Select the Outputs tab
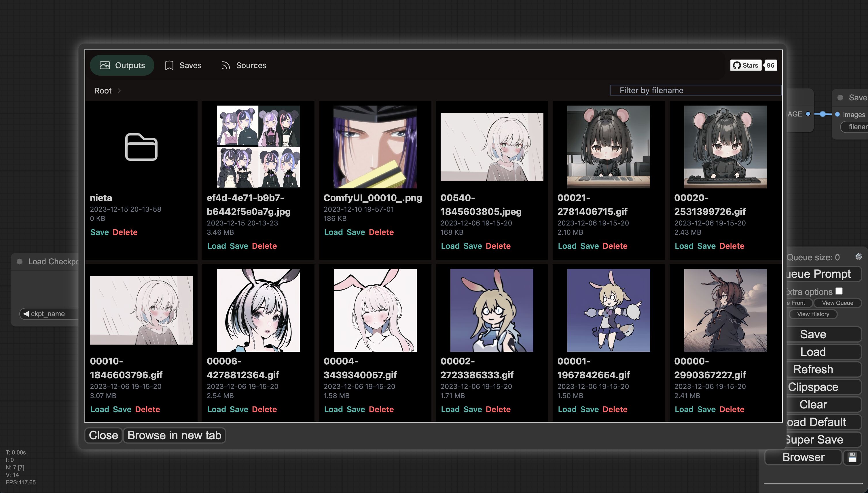The height and width of the screenshot is (493, 868). click(x=122, y=65)
